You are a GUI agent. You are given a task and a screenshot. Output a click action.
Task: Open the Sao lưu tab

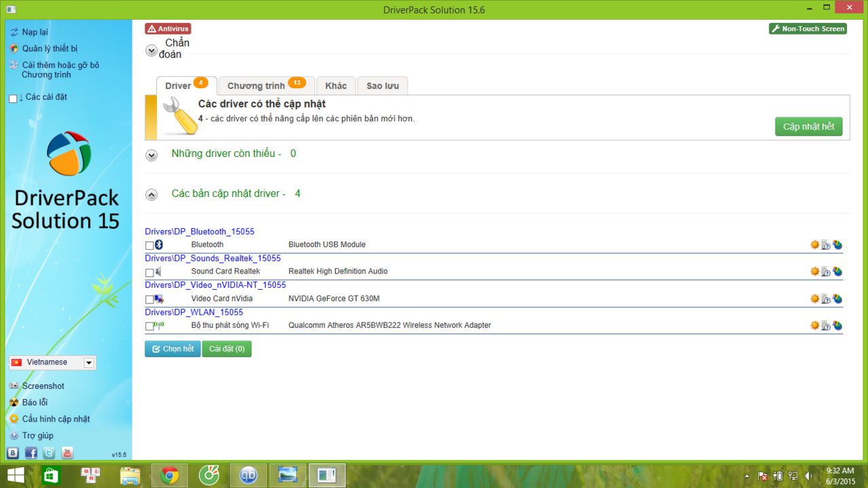click(x=382, y=86)
